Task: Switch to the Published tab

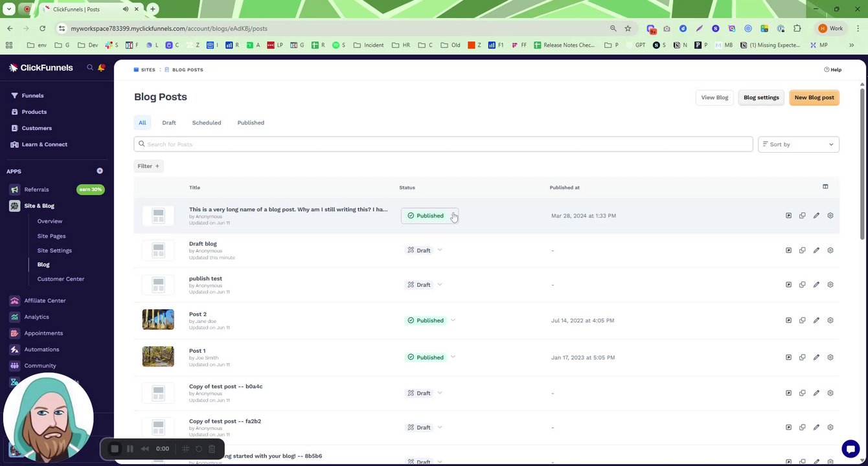Action: coord(251,122)
